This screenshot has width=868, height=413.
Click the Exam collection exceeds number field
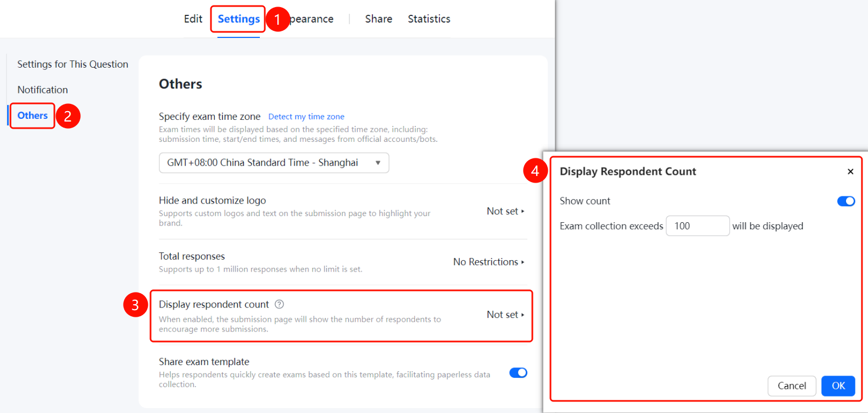pos(698,226)
